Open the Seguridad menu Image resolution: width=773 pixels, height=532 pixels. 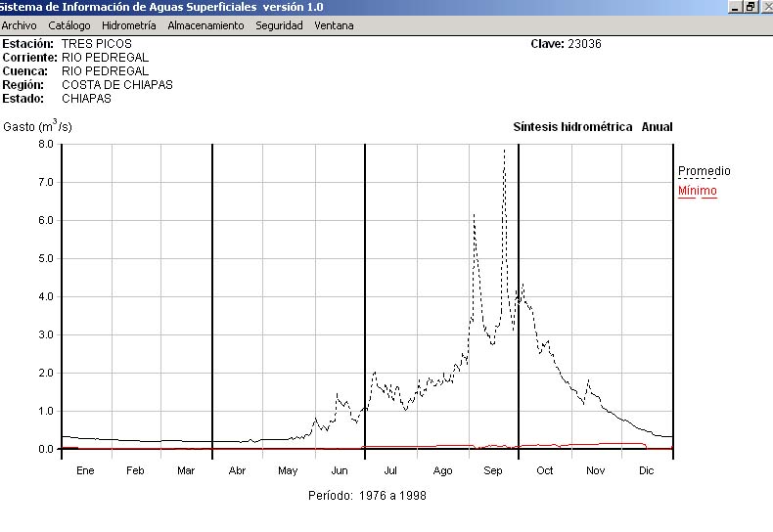[279, 25]
